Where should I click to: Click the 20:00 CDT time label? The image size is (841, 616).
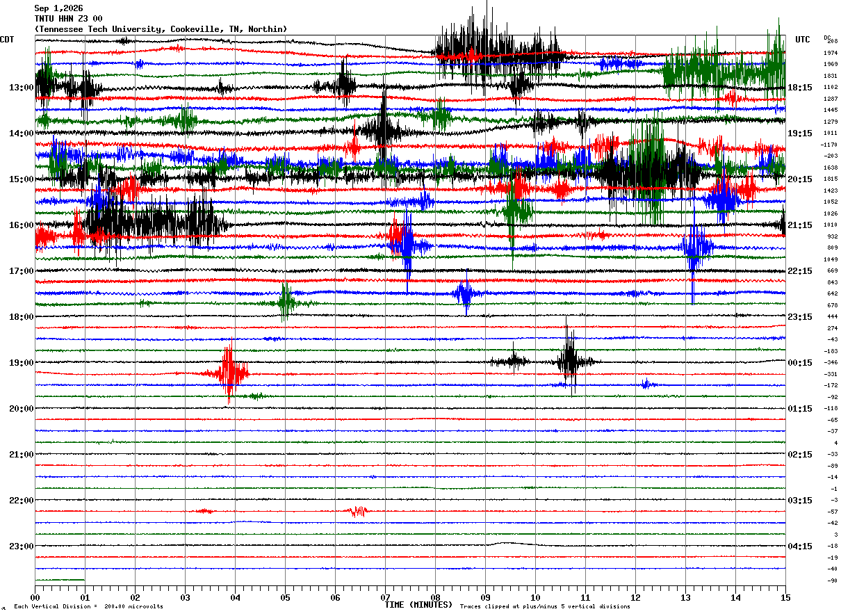[21, 409]
